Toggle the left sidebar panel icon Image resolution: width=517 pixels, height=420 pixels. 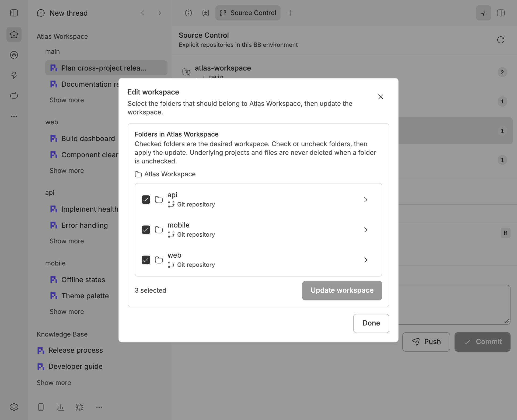pyautogui.click(x=14, y=13)
